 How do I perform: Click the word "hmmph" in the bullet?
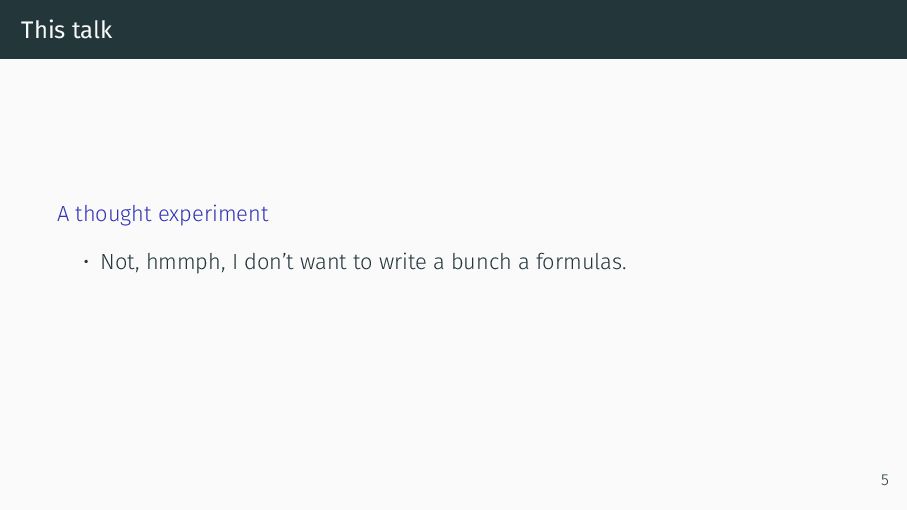click(183, 262)
